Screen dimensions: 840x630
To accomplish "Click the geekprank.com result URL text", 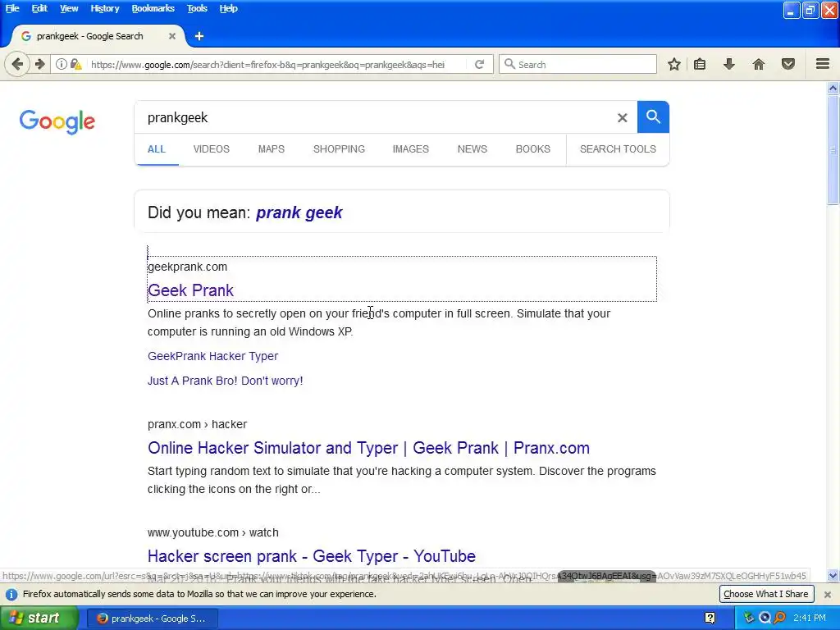I will tap(188, 267).
